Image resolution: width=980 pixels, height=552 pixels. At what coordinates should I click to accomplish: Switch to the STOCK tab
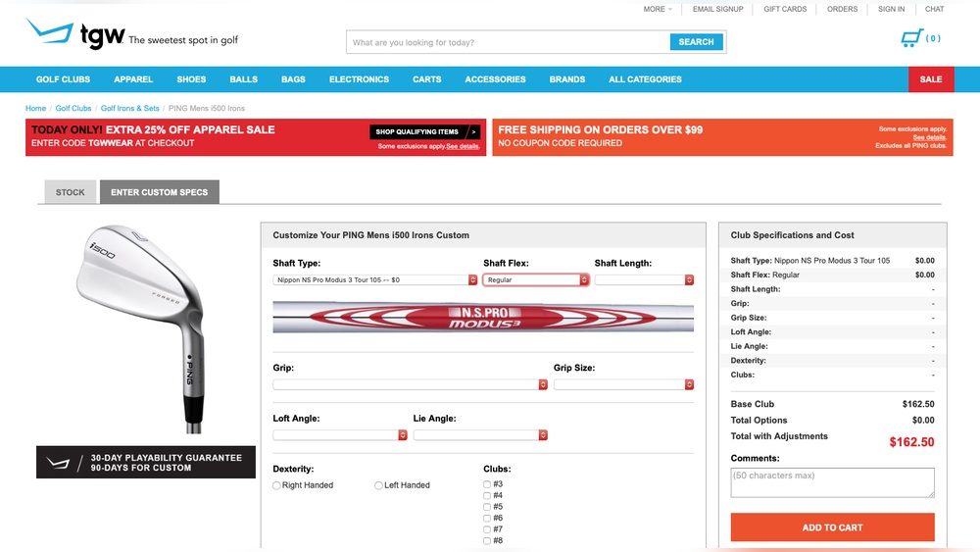point(71,192)
